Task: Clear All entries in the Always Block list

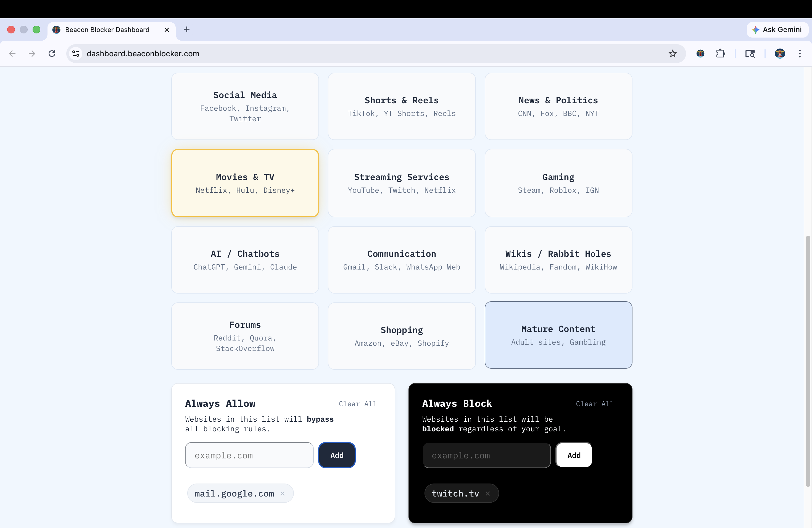Action: (595, 404)
